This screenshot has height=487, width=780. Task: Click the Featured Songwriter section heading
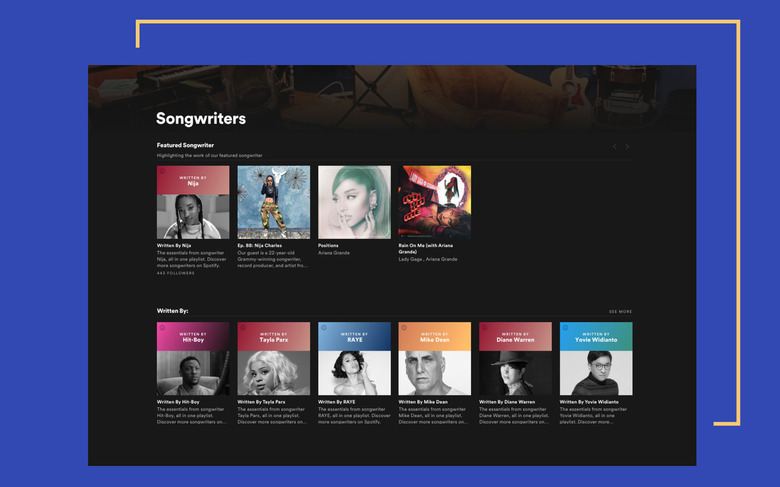coord(185,145)
